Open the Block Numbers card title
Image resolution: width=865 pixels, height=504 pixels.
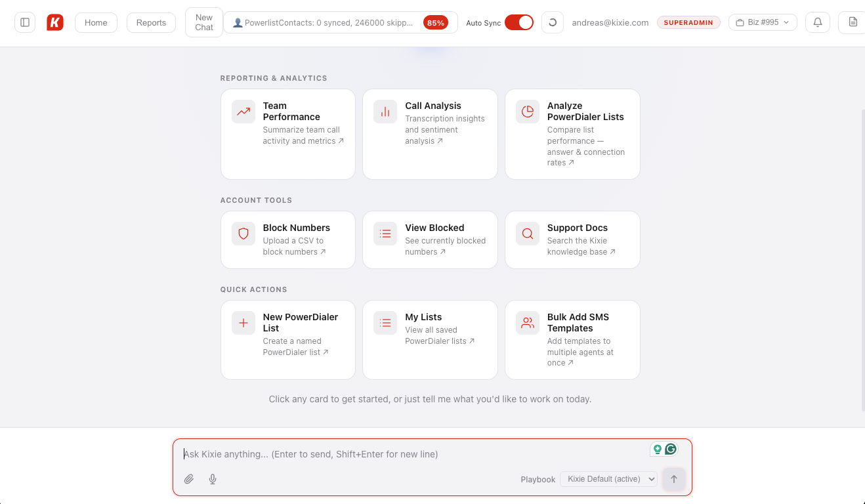tap(297, 228)
